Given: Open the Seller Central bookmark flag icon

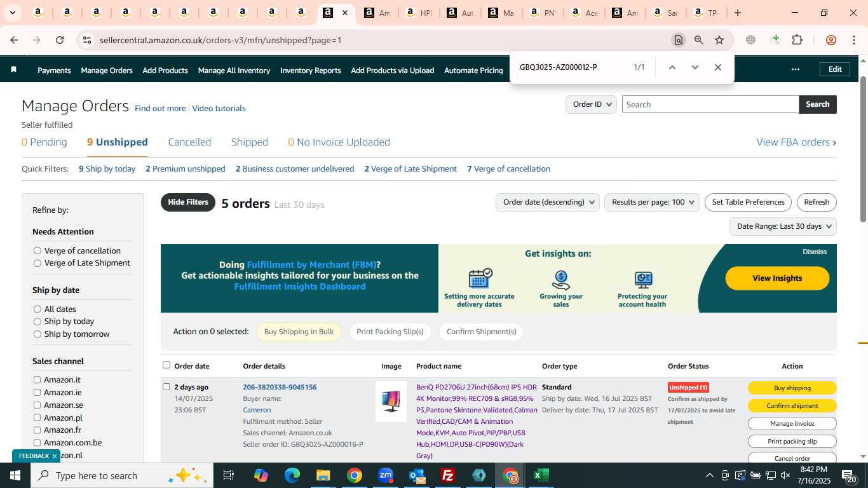Looking at the screenshot, I should pos(14,69).
